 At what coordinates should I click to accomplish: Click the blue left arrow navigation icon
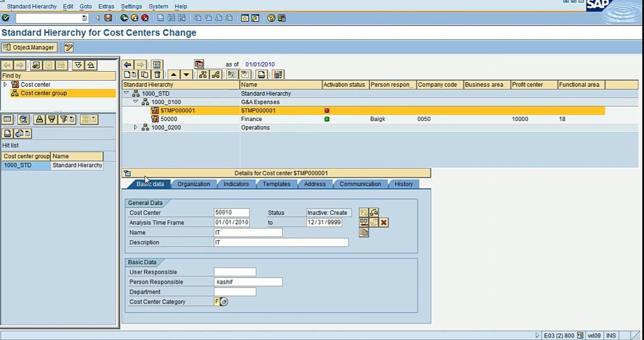(128, 65)
